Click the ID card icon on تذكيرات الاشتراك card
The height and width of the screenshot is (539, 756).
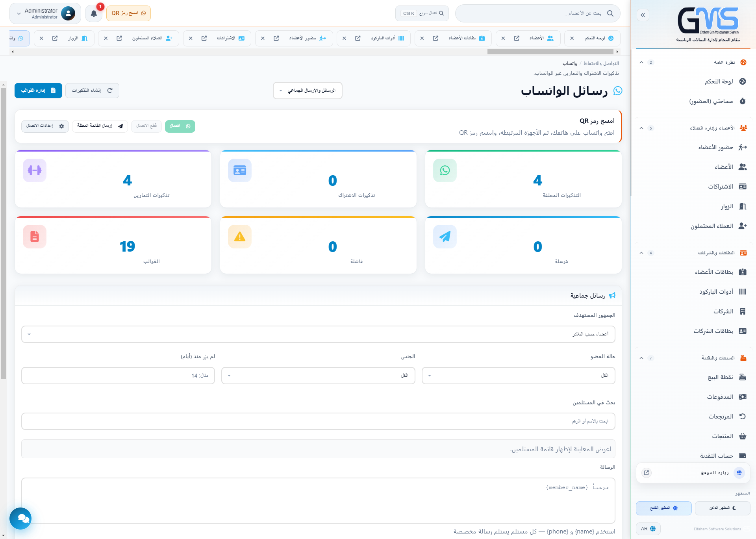click(x=240, y=170)
